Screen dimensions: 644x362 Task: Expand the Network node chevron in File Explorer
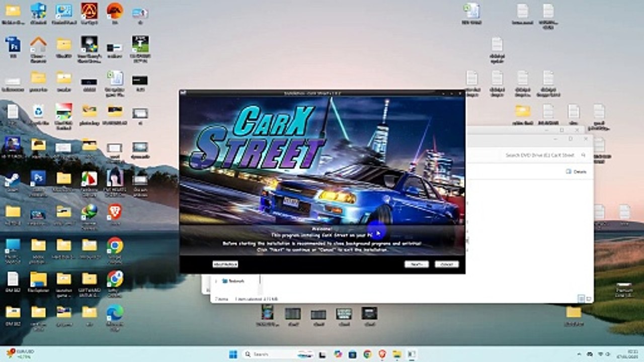[216, 281]
